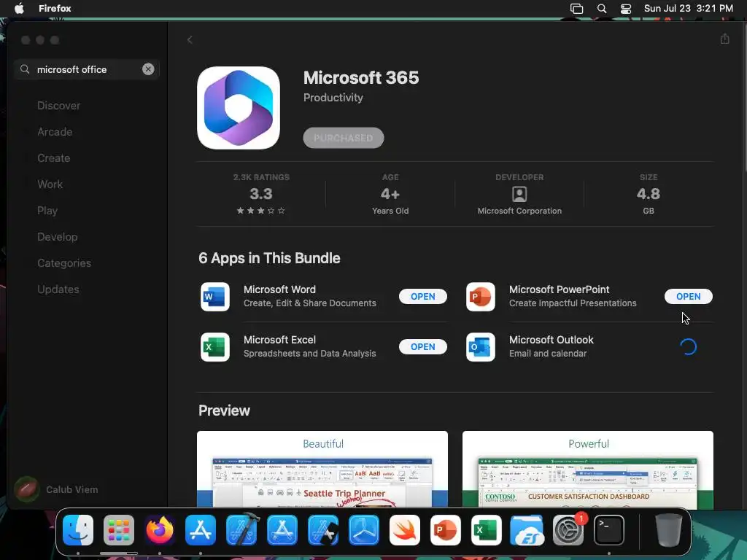Open Microsoft Excel with OPEN button

click(422, 346)
